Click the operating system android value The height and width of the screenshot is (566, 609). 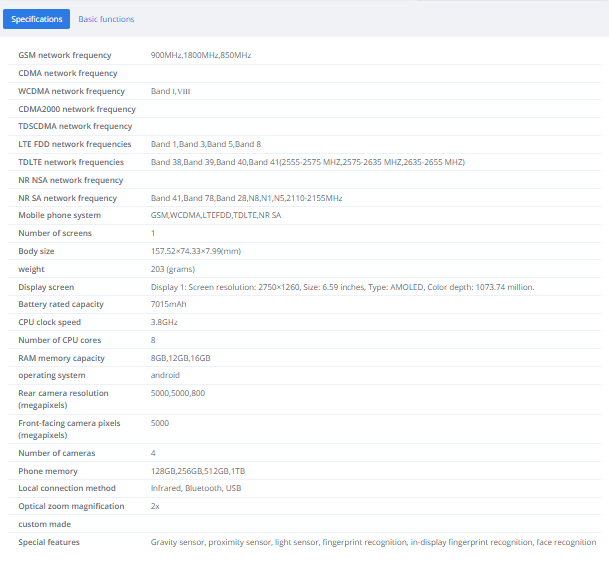coord(165,375)
